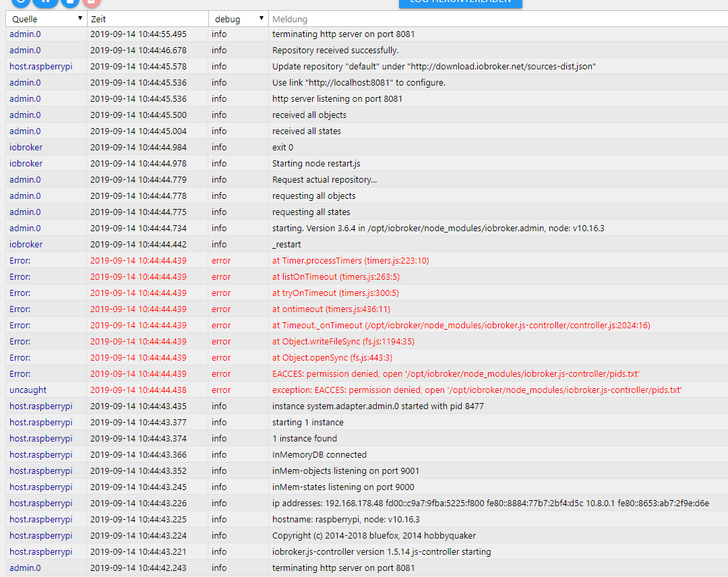The image size is (728, 577).
Task: Select error 'at ontimeout (timers.js:436:11)'
Action: tap(331, 309)
